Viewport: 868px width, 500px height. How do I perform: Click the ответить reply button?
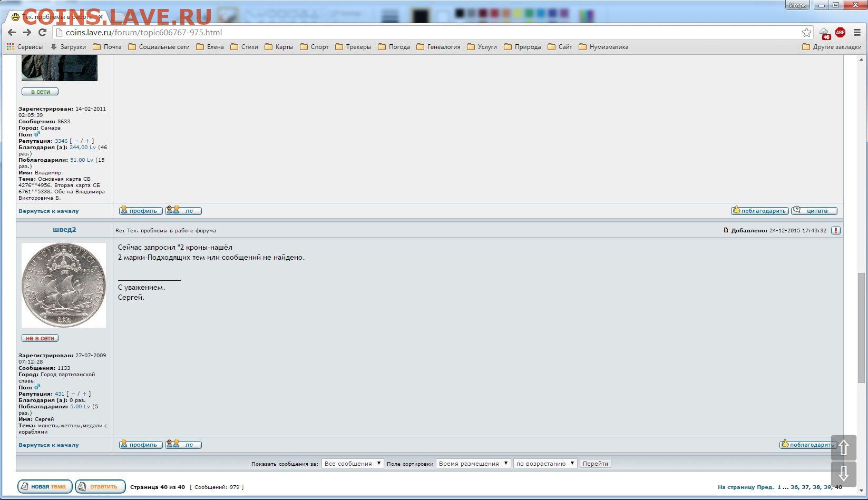coord(100,486)
